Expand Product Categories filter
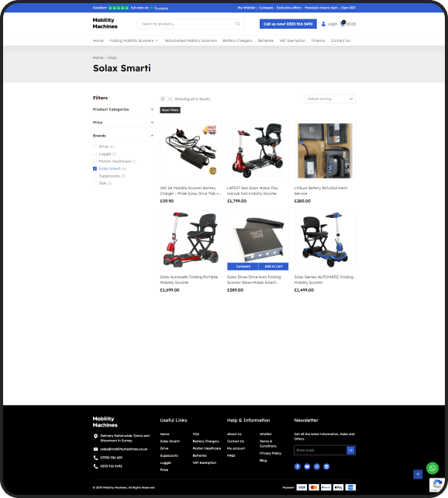The width and height of the screenshot is (448, 498). (123, 109)
